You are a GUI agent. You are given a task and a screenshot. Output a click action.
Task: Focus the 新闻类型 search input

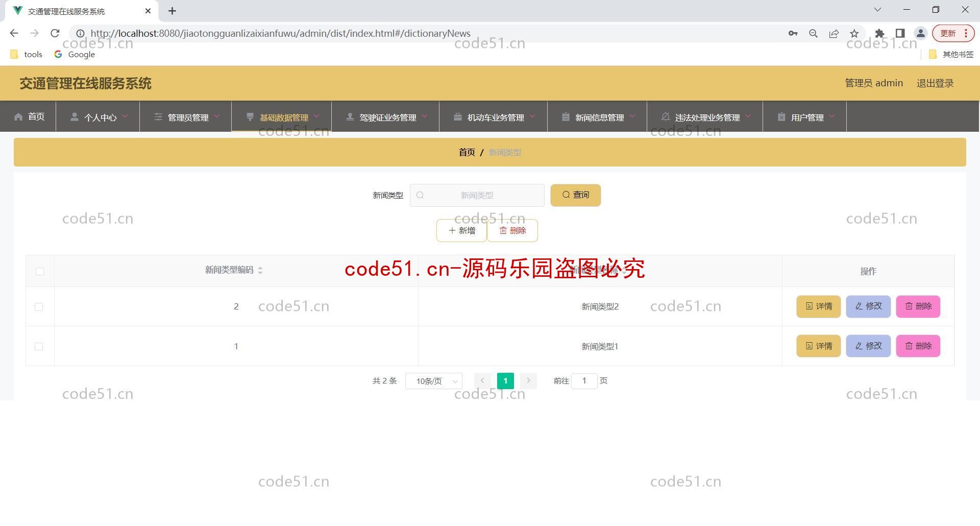pyautogui.click(x=477, y=195)
